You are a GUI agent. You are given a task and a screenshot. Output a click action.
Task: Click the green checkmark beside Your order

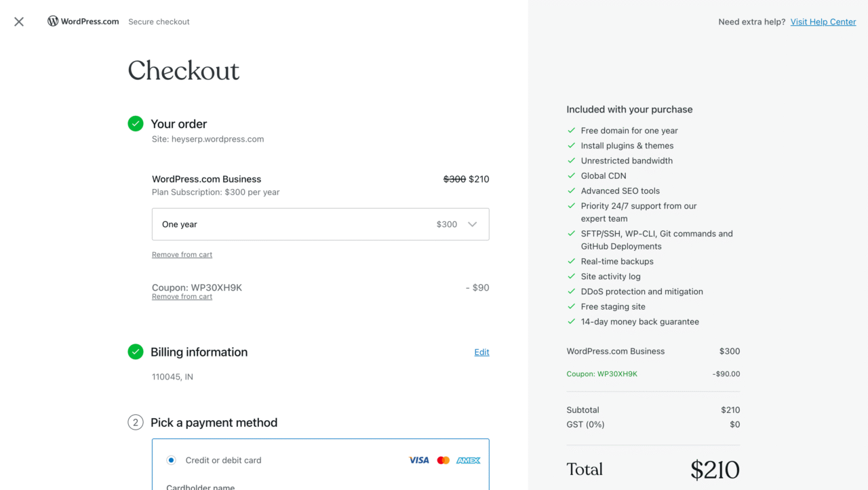[x=135, y=123]
